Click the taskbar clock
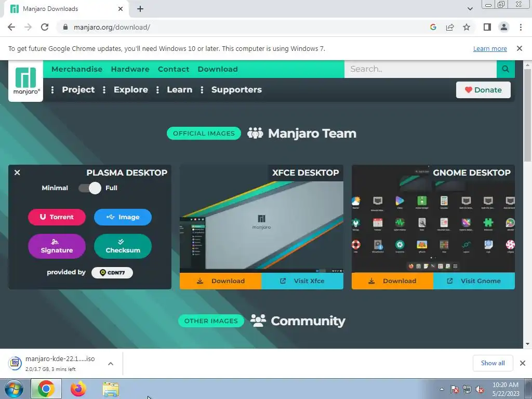The width and height of the screenshot is (532, 399). pyautogui.click(x=506, y=389)
